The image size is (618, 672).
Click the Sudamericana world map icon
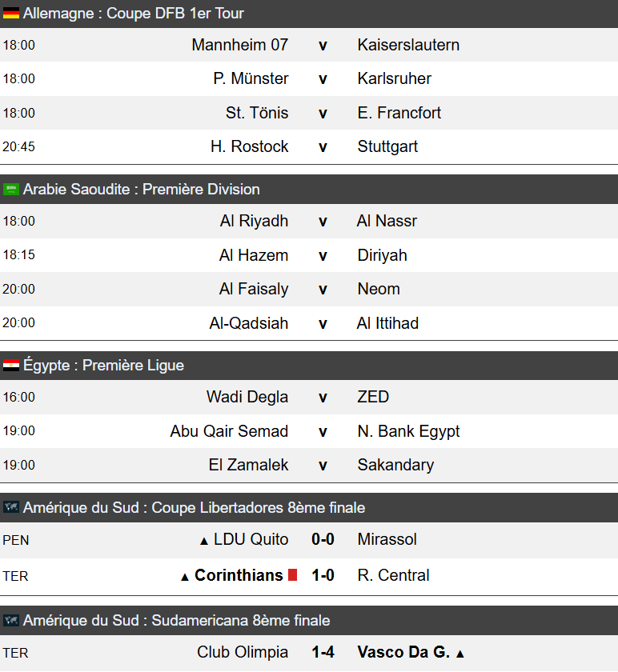pyautogui.click(x=10, y=620)
